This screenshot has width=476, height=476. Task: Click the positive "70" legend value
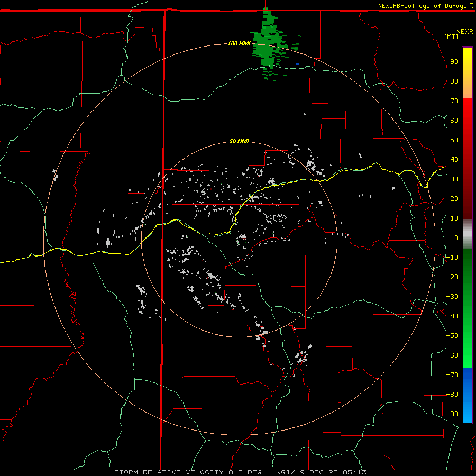pos(454,101)
